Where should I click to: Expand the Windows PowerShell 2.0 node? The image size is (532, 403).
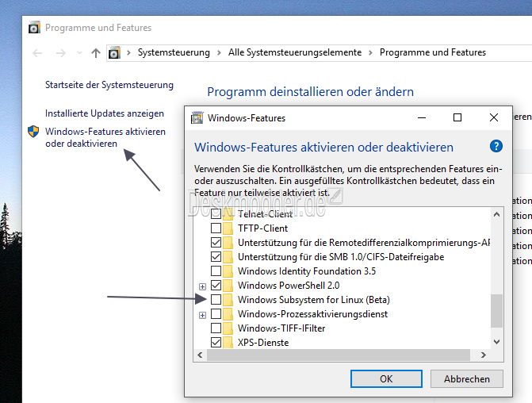tap(202, 287)
